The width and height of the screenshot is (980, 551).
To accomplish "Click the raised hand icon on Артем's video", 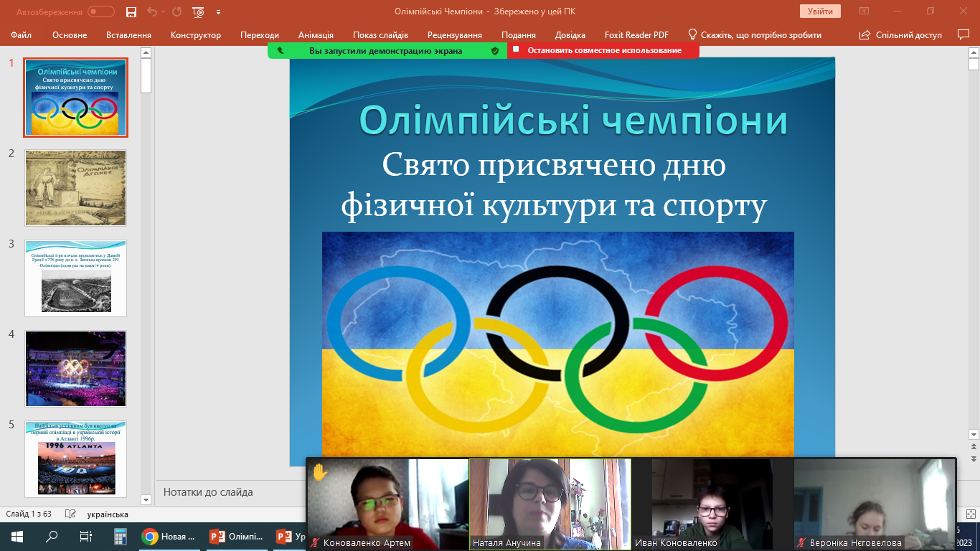I will click(320, 471).
